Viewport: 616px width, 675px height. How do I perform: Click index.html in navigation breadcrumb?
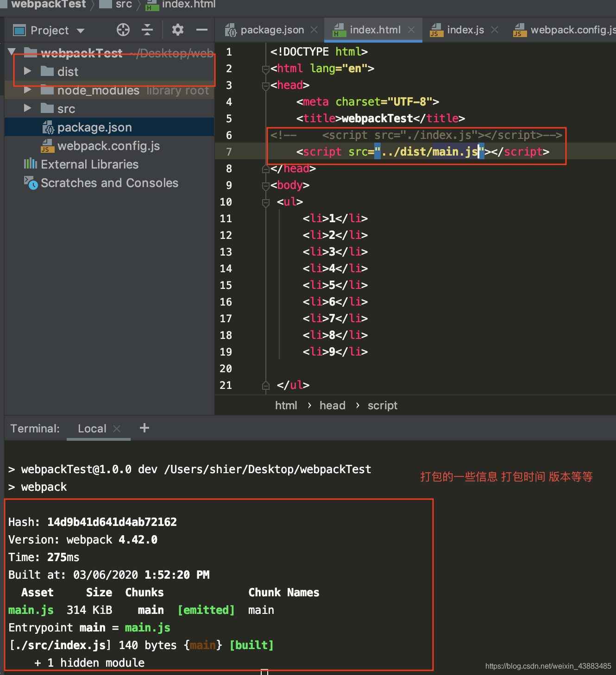tap(189, 4)
